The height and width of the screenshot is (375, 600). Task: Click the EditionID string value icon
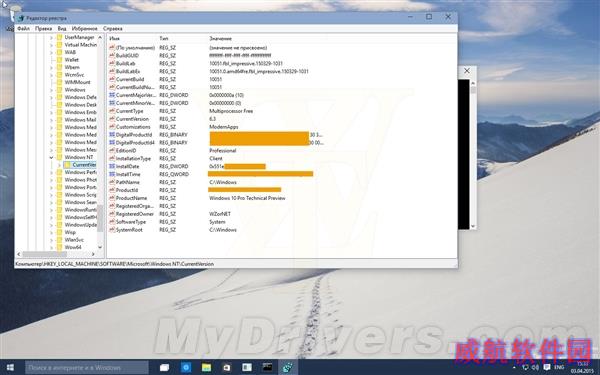pos(112,150)
